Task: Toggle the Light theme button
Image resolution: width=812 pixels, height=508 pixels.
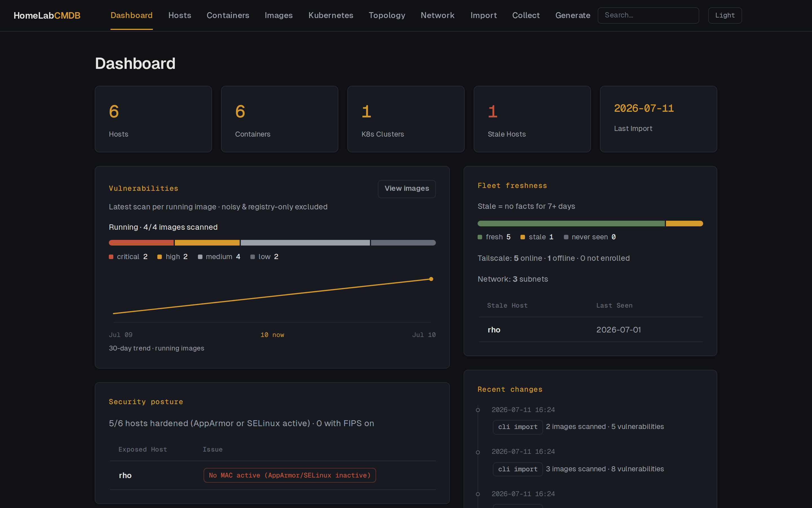Action: coord(725,16)
